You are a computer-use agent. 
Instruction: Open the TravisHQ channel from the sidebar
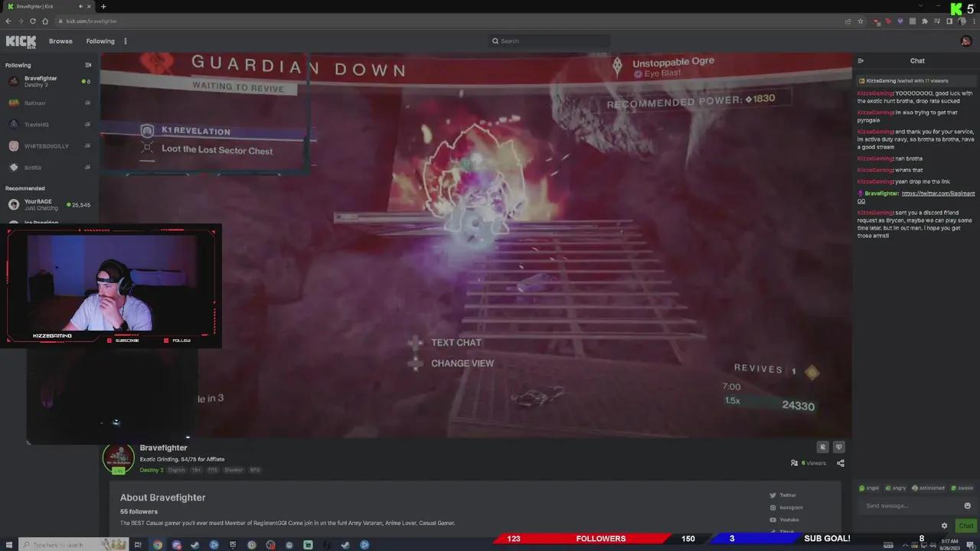tap(49, 124)
